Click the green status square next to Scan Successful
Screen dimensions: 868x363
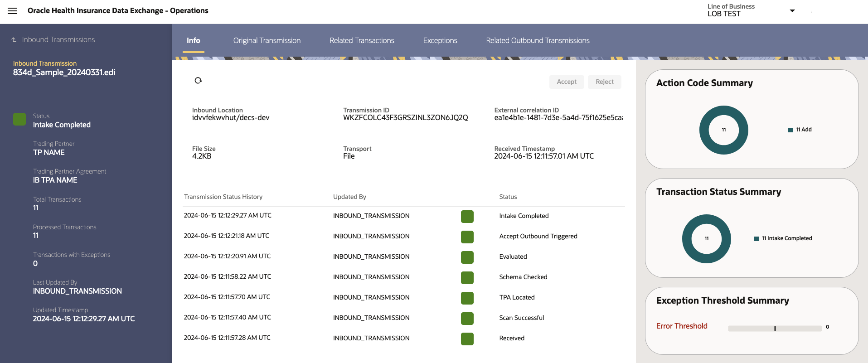[467, 319]
